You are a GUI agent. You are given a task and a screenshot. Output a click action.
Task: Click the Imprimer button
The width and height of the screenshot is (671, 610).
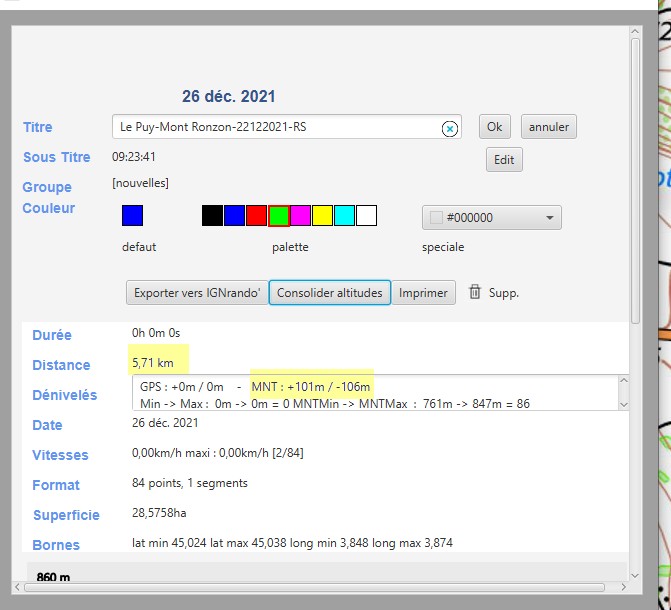click(x=423, y=293)
